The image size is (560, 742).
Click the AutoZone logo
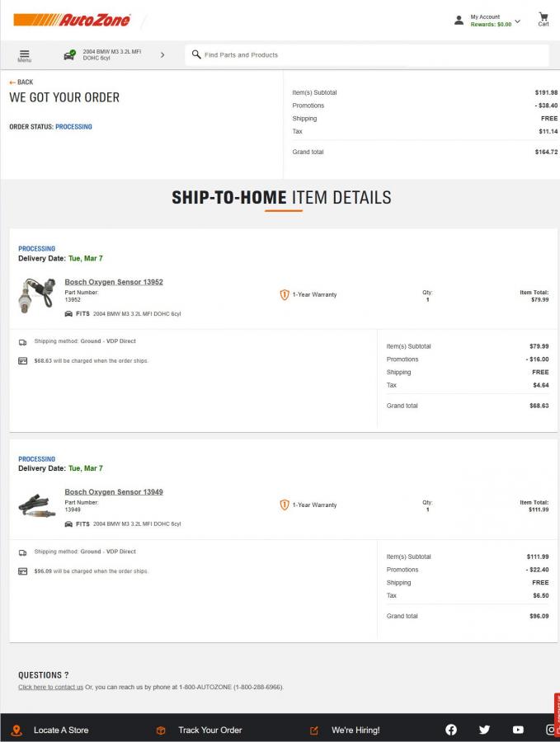(72, 20)
